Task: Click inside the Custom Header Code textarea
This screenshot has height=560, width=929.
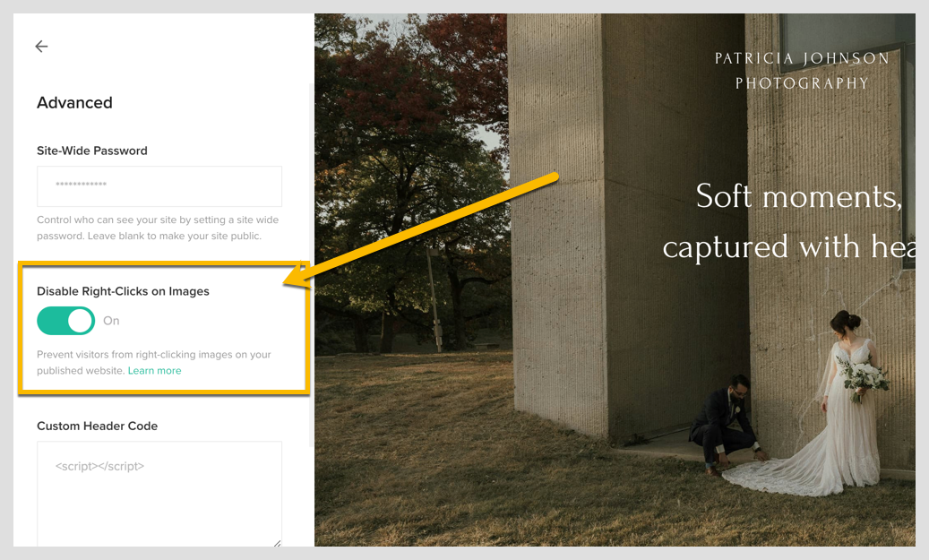Action: [x=159, y=493]
